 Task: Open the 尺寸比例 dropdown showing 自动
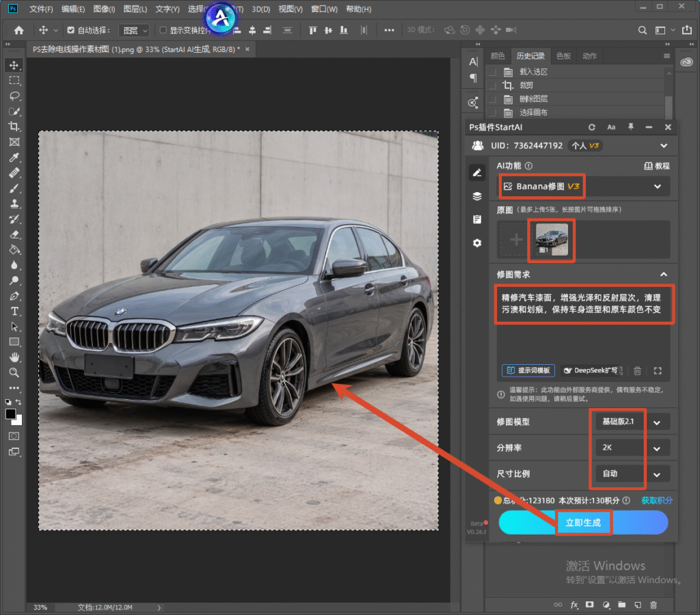coord(632,474)
